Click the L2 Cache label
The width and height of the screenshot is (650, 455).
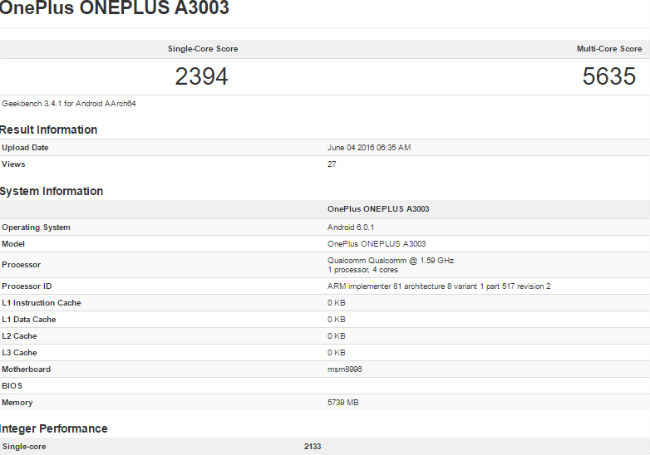click(x=19, y=336)
